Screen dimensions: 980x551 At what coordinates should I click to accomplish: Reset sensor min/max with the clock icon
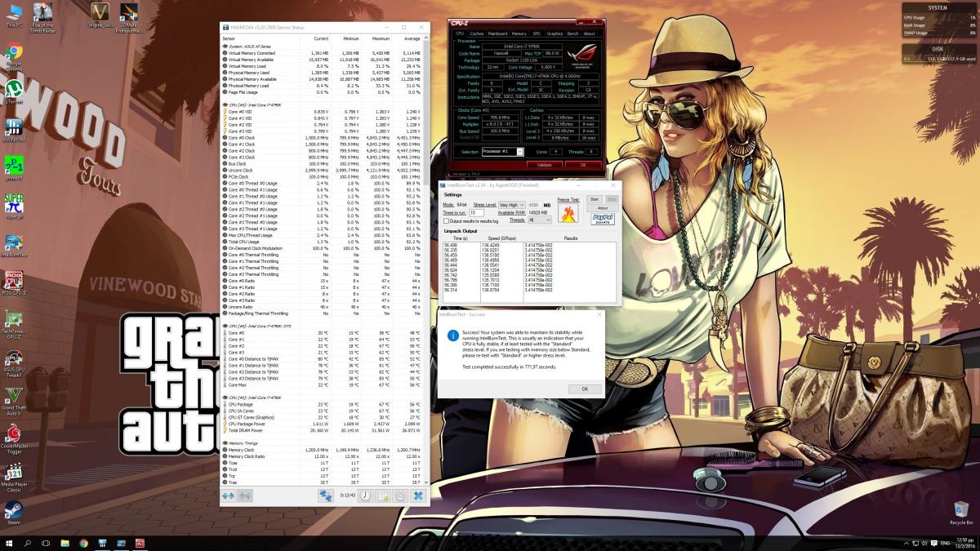[x=364, y=495]
